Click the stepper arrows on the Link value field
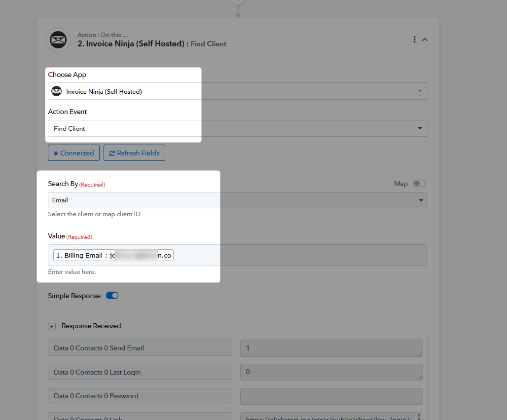The width and height of the screenshot is (507, 420). click(419, 417)
